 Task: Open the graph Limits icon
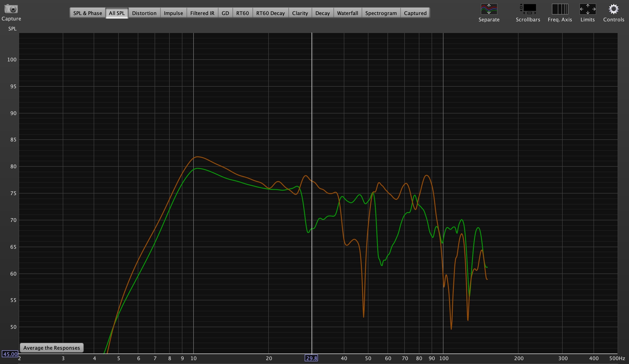(587, 9)
